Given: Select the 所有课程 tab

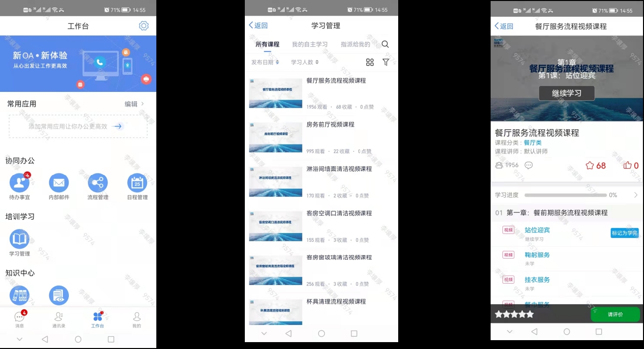Looking at the screenshot, I should click(x=267, y=44).
